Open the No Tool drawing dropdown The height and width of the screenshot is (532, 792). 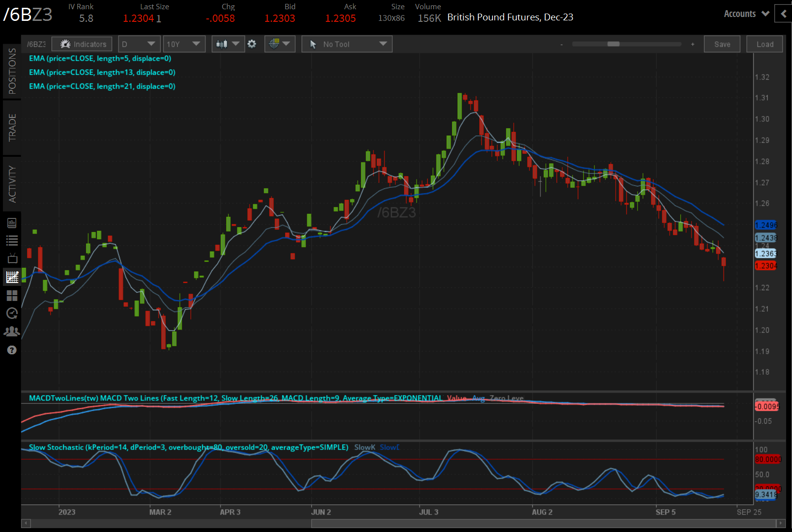coord(346,44)
